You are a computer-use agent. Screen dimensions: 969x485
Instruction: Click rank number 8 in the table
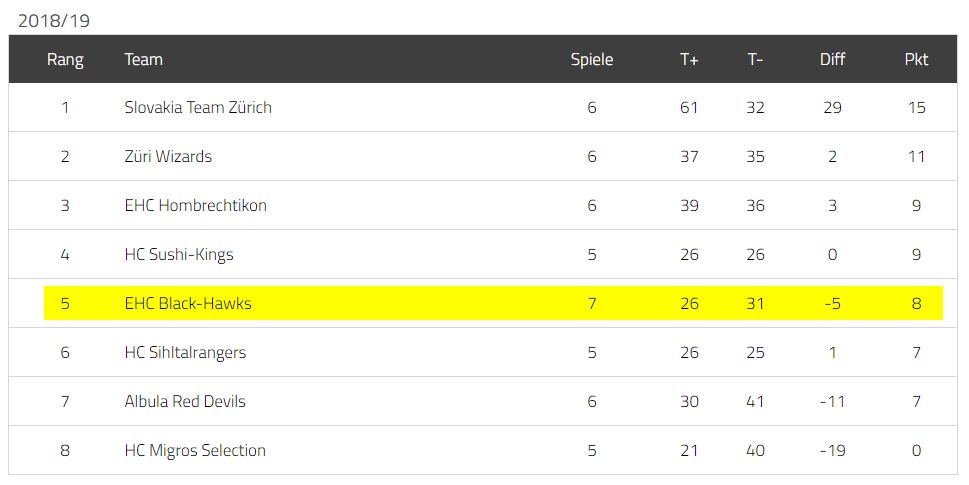coord(65,450)
